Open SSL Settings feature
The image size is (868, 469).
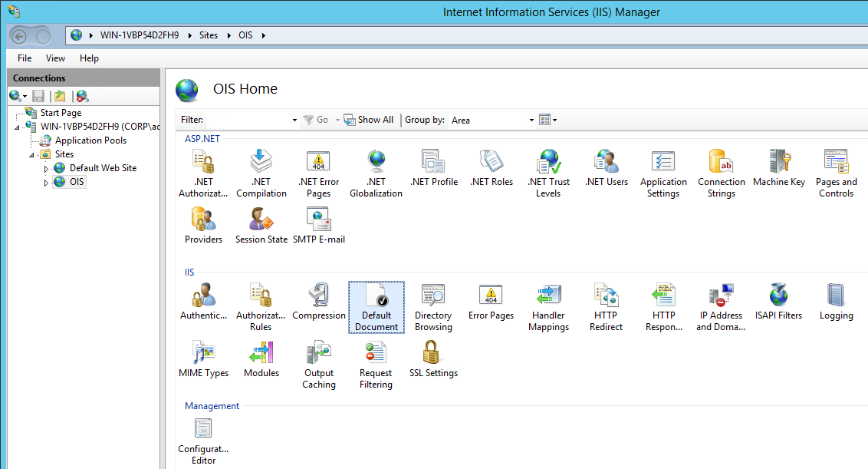[433, 360]
